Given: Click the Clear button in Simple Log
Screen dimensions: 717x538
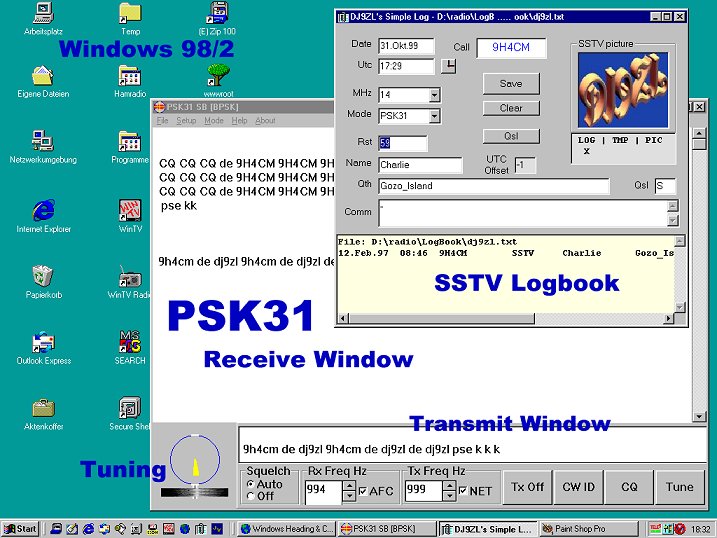Looking at the screenshot, I should [511, 108].
